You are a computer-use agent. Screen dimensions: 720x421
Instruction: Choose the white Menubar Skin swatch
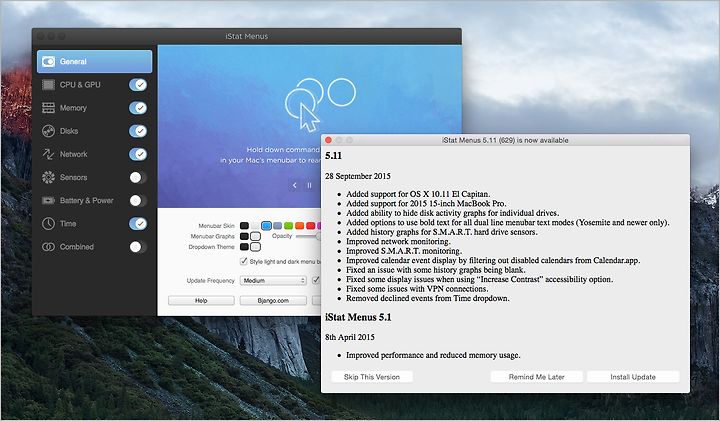[x=255, y=225]
